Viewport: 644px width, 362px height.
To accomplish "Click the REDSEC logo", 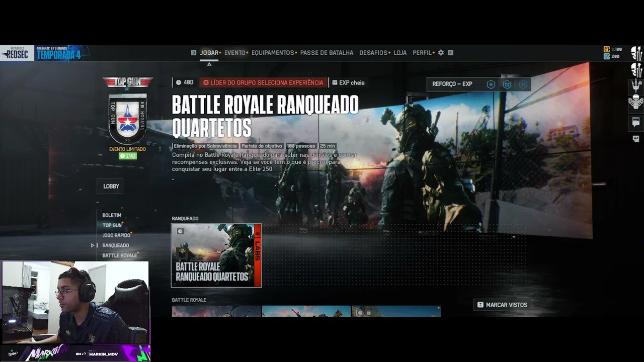I will click(x=17, y=53).
